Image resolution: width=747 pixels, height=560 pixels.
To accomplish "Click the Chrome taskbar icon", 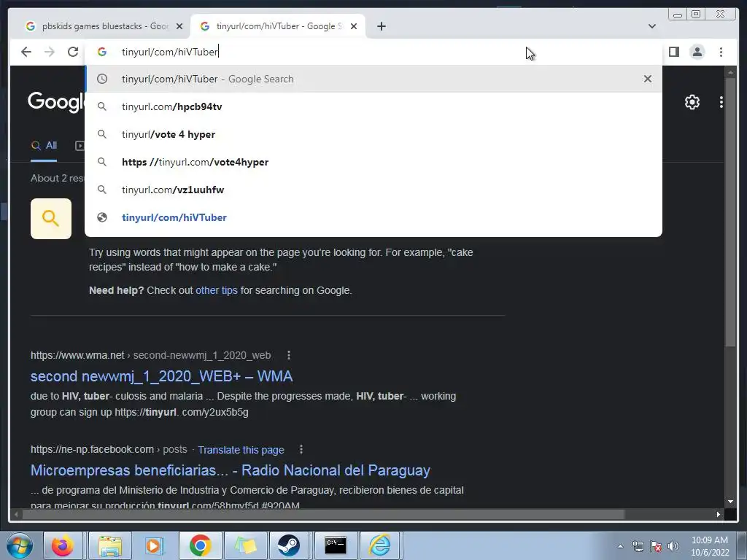I will (200, 545).
